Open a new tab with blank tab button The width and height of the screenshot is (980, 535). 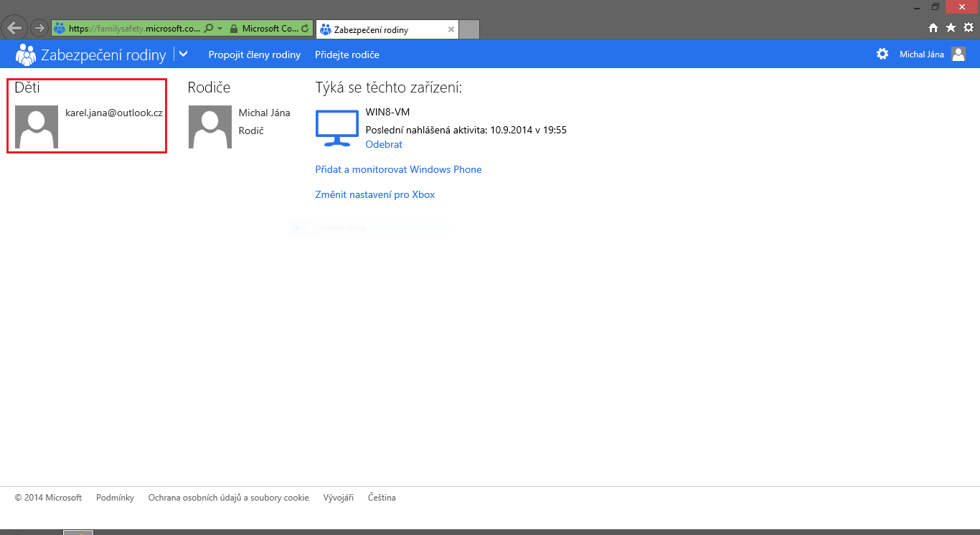point(468,29)
